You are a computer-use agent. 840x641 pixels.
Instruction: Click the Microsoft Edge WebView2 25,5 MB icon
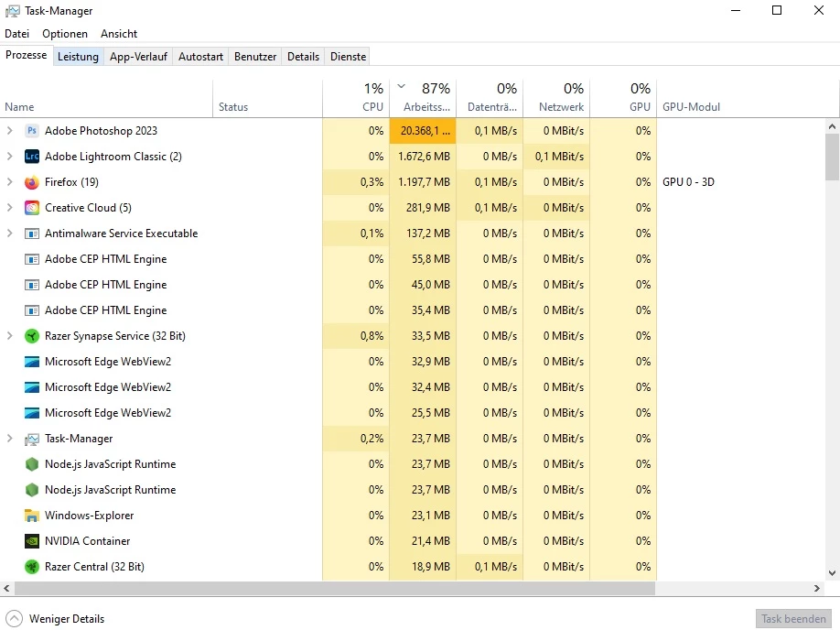click(32, 413)
